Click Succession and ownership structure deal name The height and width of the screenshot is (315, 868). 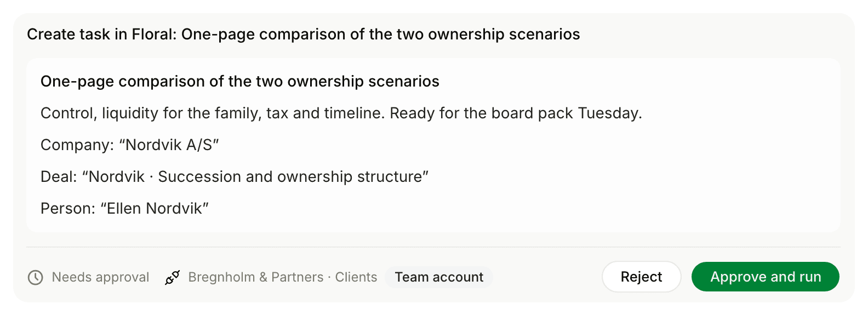tap(290, 176)
